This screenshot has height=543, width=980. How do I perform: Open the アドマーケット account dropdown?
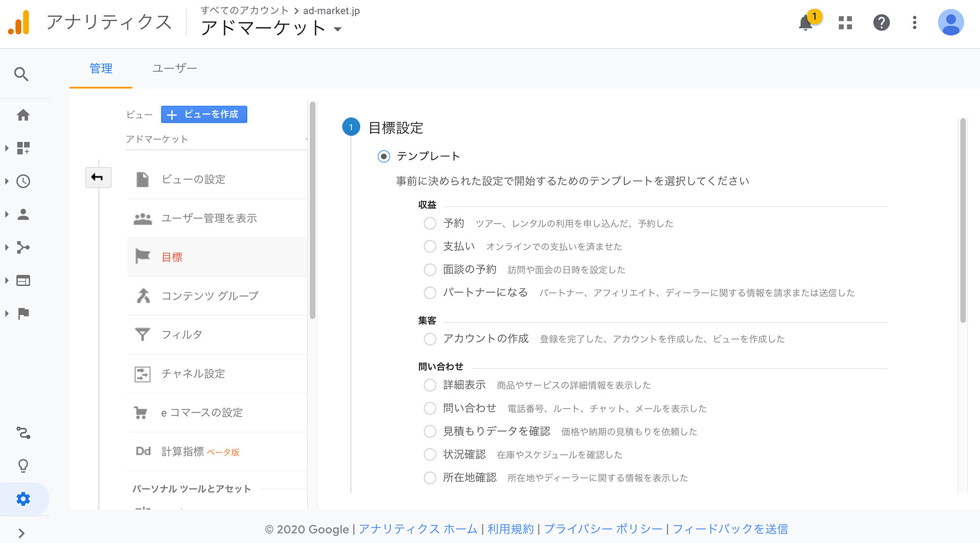coord(271,28)
